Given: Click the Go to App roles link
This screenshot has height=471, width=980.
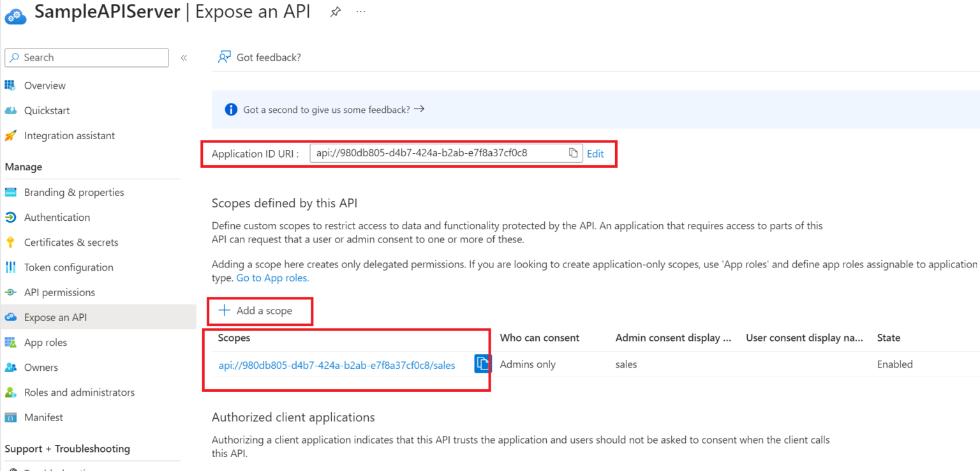Looking at the screenshot, I should 272,278.
